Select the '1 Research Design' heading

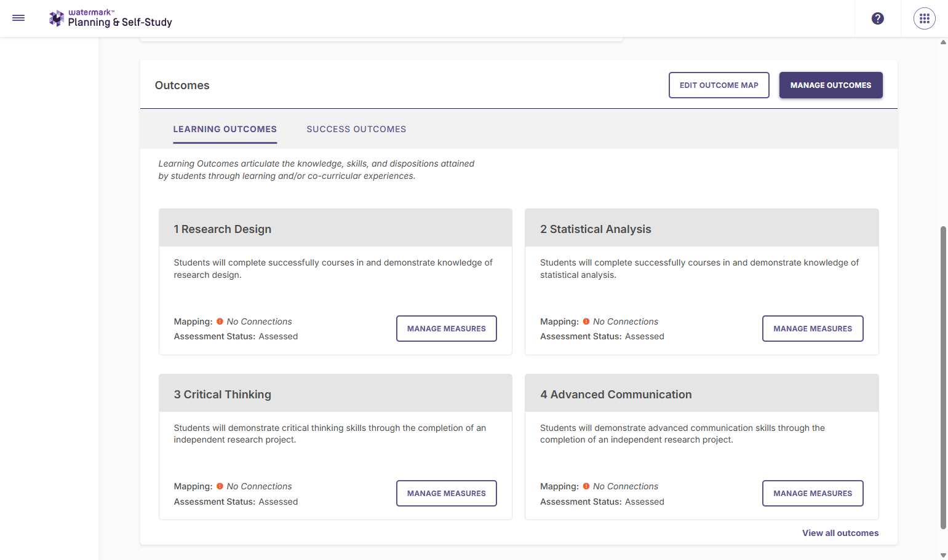tap(223, 229)
